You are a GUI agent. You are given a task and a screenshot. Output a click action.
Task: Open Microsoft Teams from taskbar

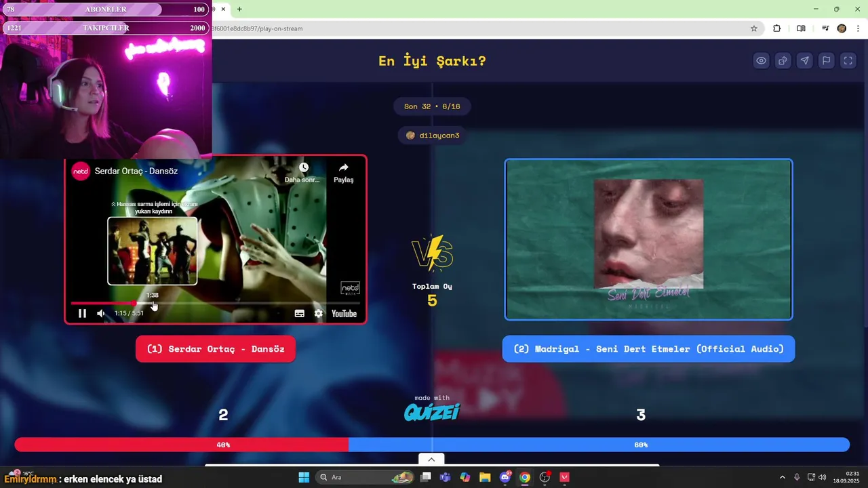click(x=445, y=477)
